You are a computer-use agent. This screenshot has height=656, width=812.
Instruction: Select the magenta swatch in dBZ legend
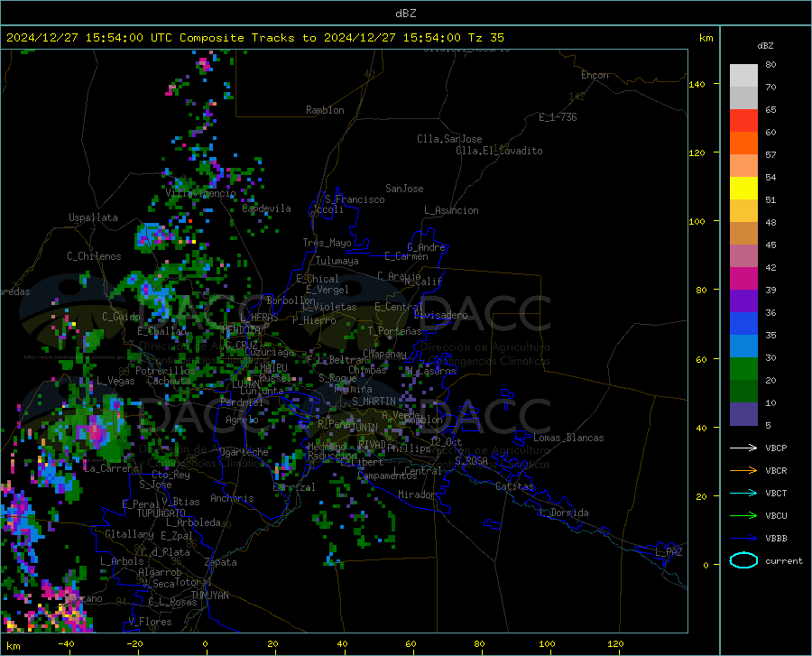743,279
